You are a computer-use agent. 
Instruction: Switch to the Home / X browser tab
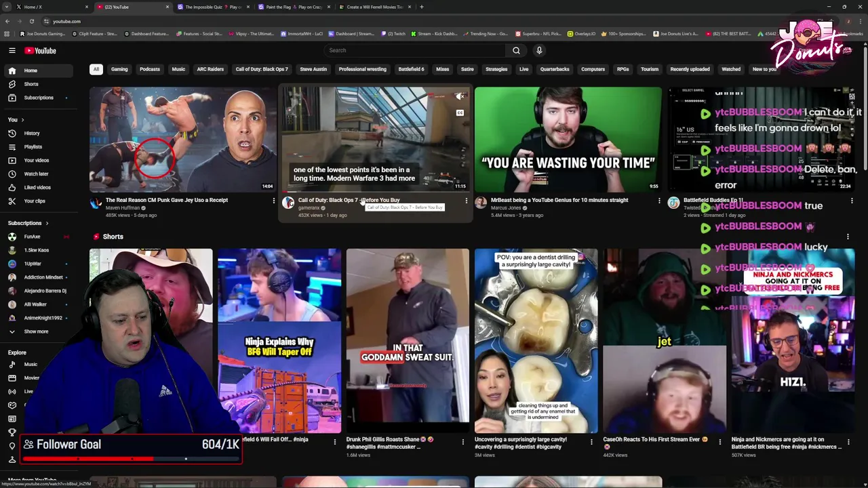pyautogui.click(x=51, y=7)
